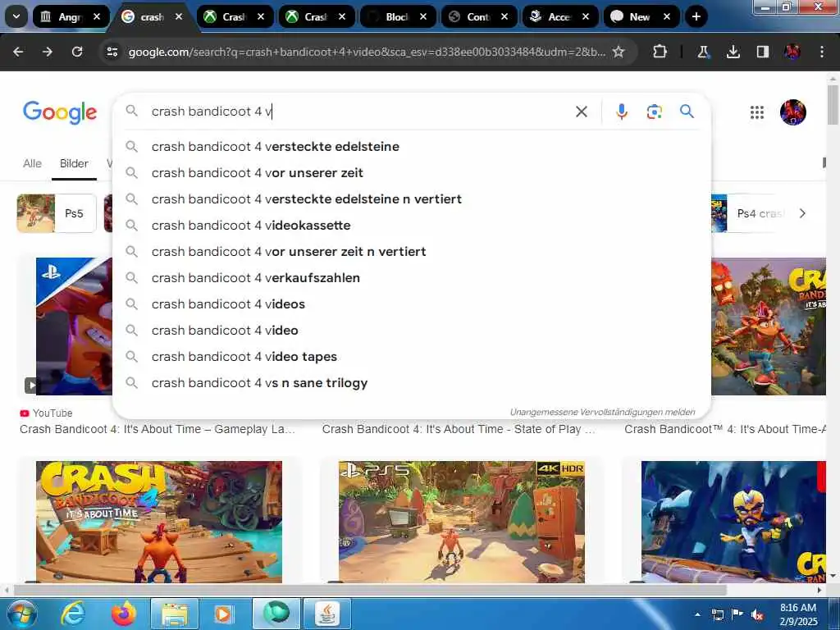Viewport: 840px width, 630px height.
Task: Open 'Crash Bandicoot 4: It's About Time – Gameplay La...' result
Action: (157, 429)
